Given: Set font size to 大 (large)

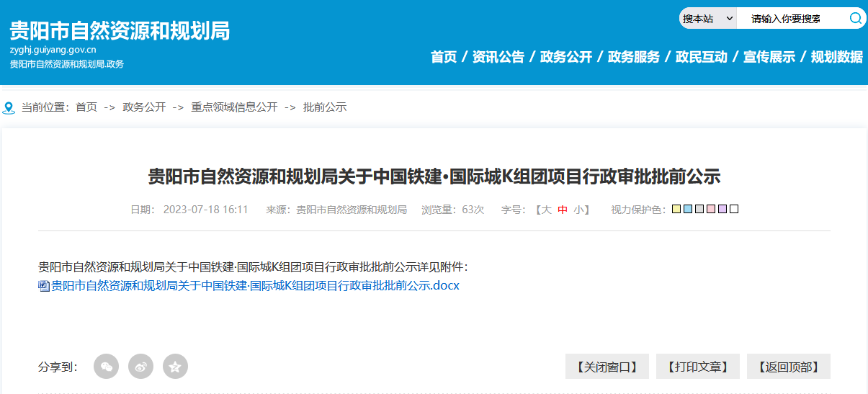Looking at the screenshot, I should click(x=546, y=210).
